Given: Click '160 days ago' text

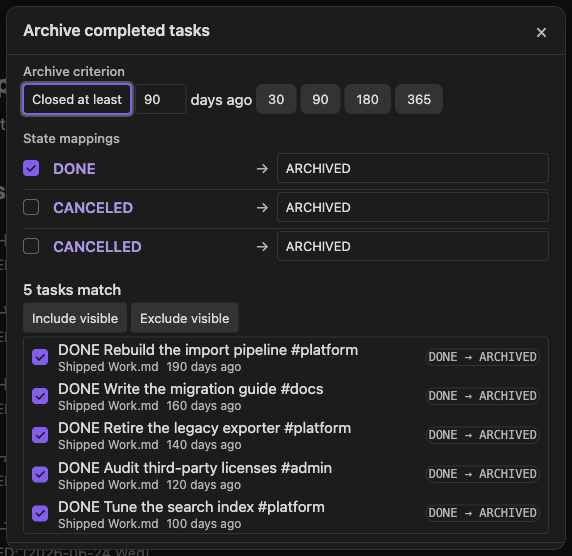Looking at the screenshot, I should pos(204,406).
